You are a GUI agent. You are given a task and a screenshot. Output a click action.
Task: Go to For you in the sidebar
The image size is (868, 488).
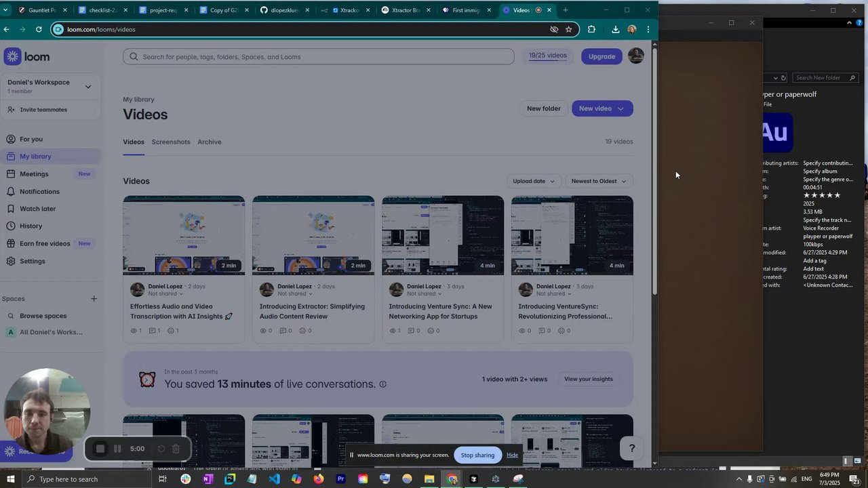(x=51, y=139)
